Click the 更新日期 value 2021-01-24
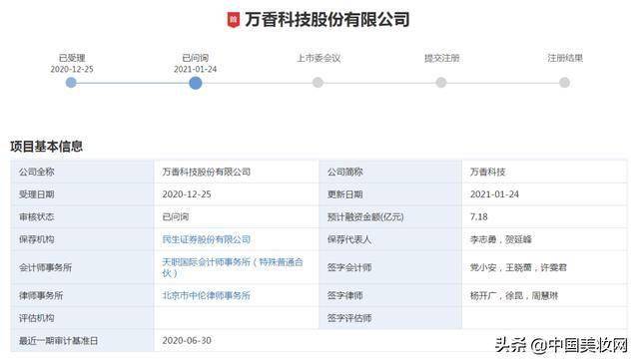 click(495, 194)
